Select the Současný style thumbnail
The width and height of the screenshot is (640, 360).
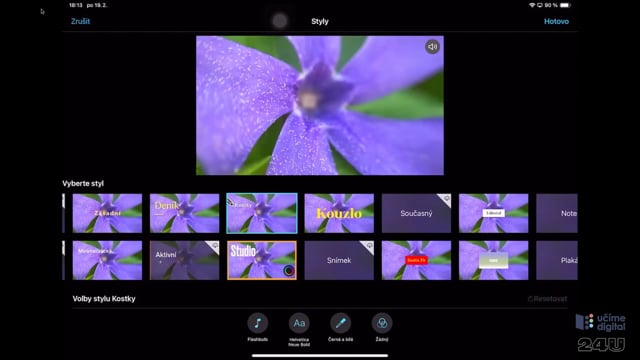[x=416, y=213]
